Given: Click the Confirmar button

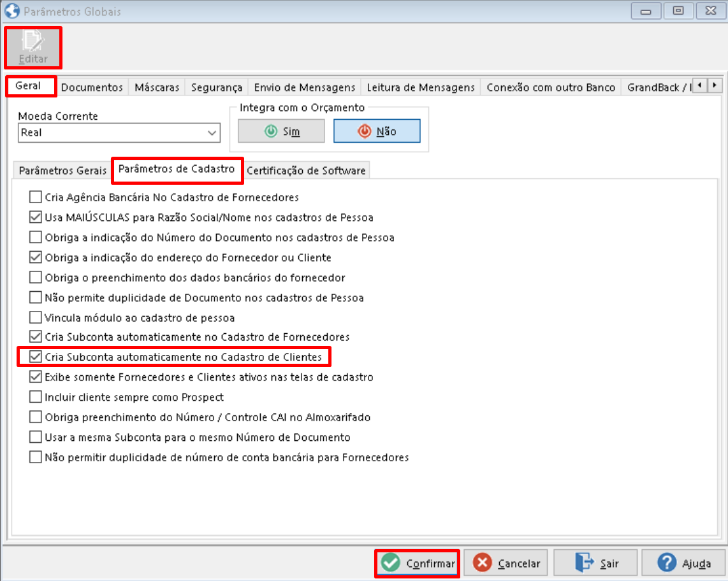Looking at the screenshot, I should (417, 563).
